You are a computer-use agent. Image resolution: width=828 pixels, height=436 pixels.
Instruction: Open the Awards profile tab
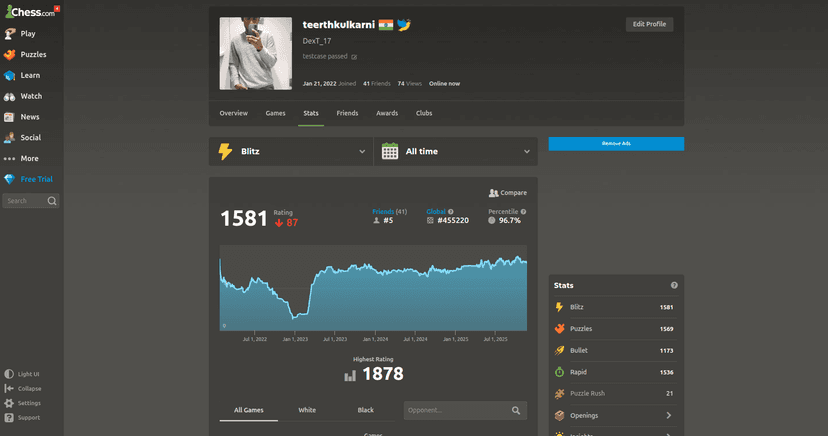(x=386, y=113)
